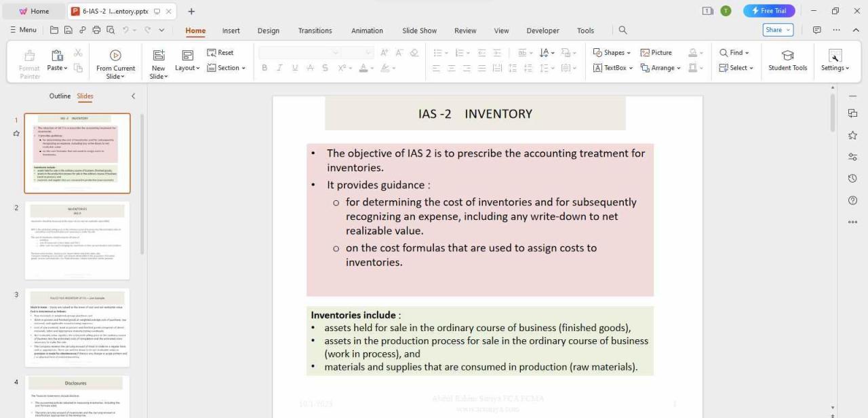
Task: Toggle Align Right paragraph button
Action: coord(467,68)
